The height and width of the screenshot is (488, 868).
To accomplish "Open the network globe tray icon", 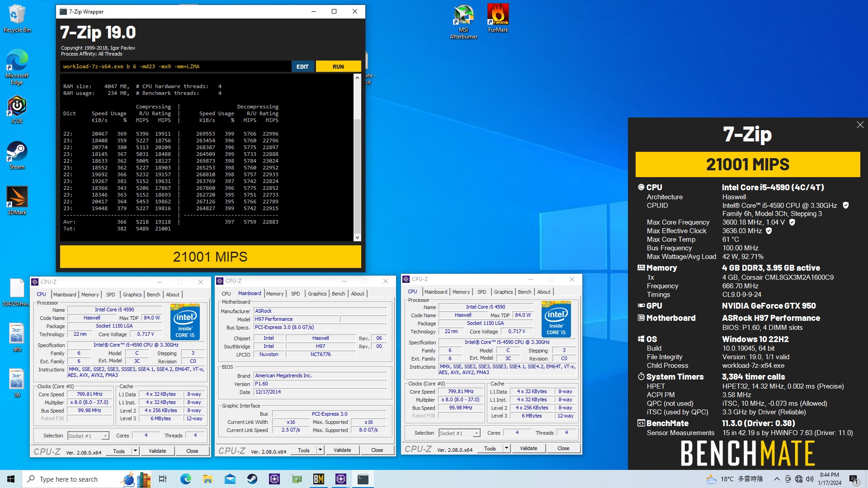I will click(x=799, y=479).
